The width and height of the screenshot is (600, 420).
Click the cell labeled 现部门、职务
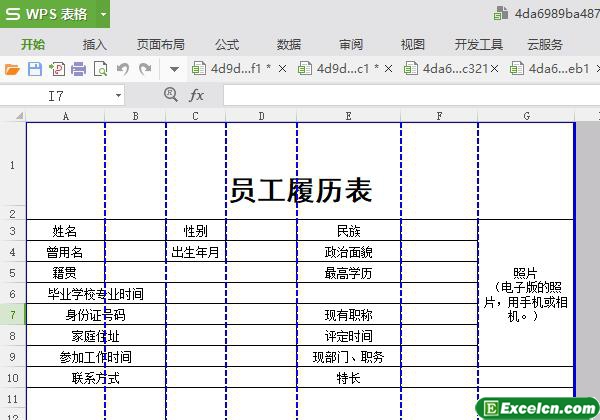349,357
